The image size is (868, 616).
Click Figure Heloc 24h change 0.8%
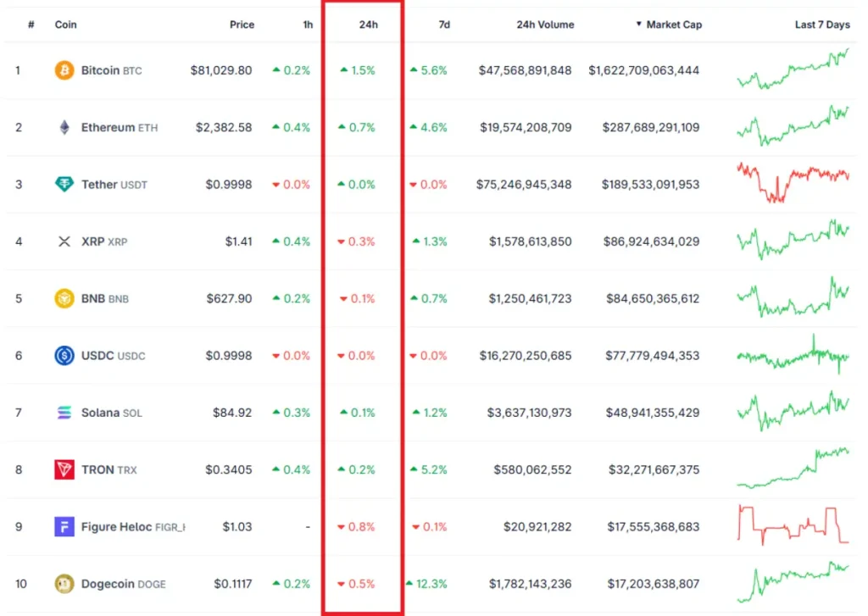point(356,526)
